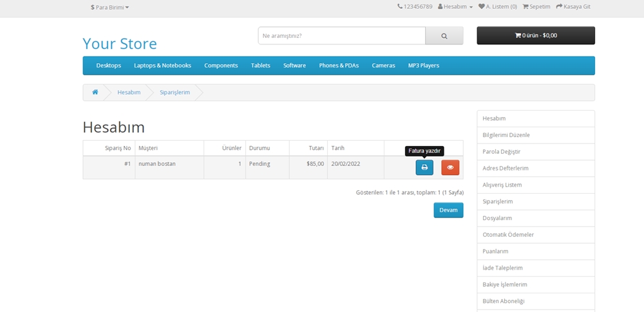The image size is (644, 312).
Task: Open Alışveriş Listem sidebar link
Action: coord(536,185)
